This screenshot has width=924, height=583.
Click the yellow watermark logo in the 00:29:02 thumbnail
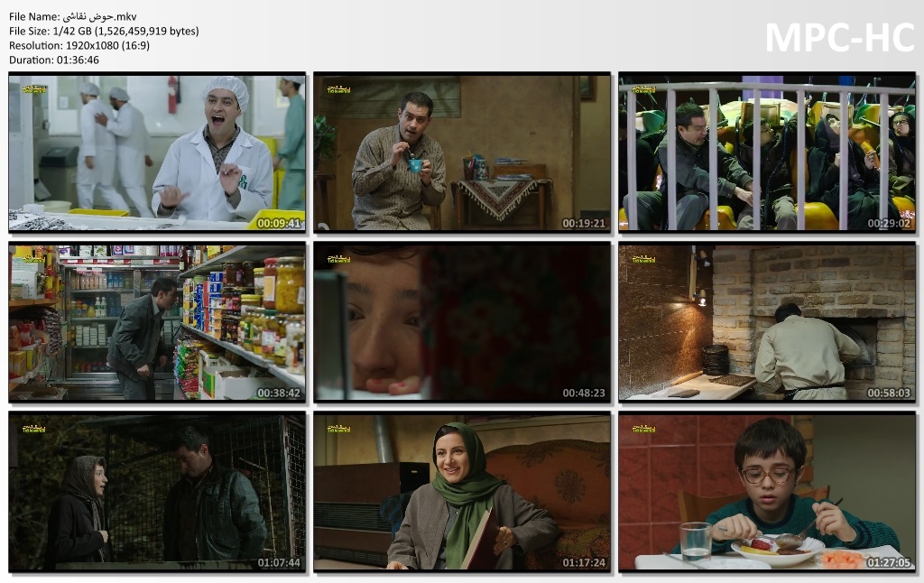coord(643,89)
